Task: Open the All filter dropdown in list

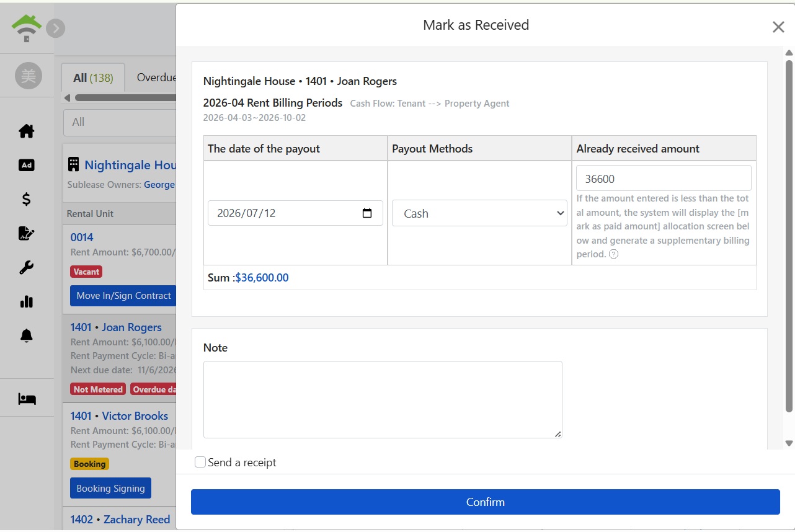Action: point(120,122)
